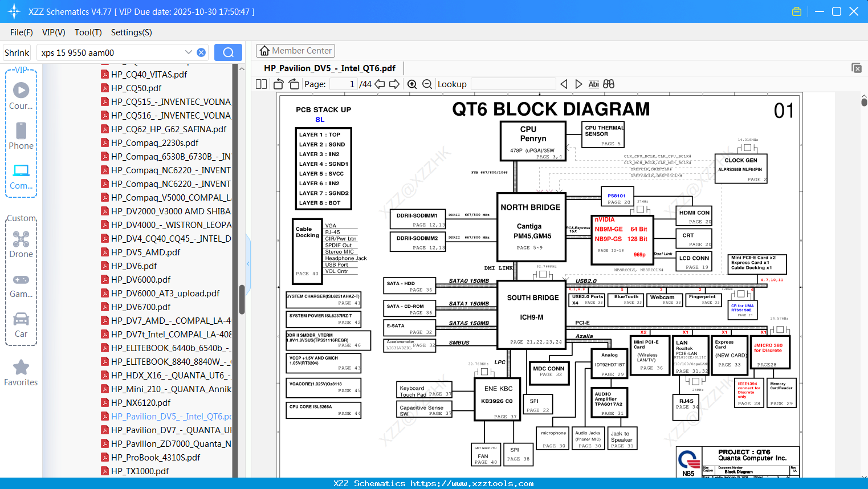868x489 pixels.
Task: Open the File(F) menu
Action: tap(22, 32)
